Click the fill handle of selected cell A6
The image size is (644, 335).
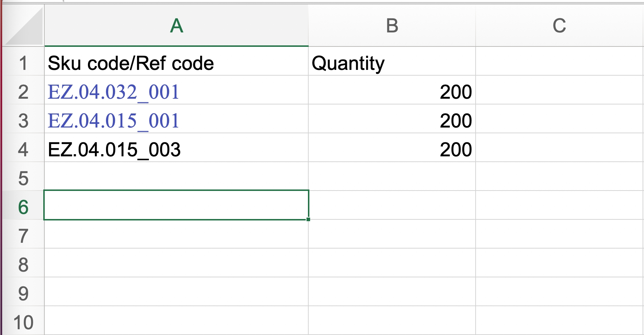tap(308, 219)
